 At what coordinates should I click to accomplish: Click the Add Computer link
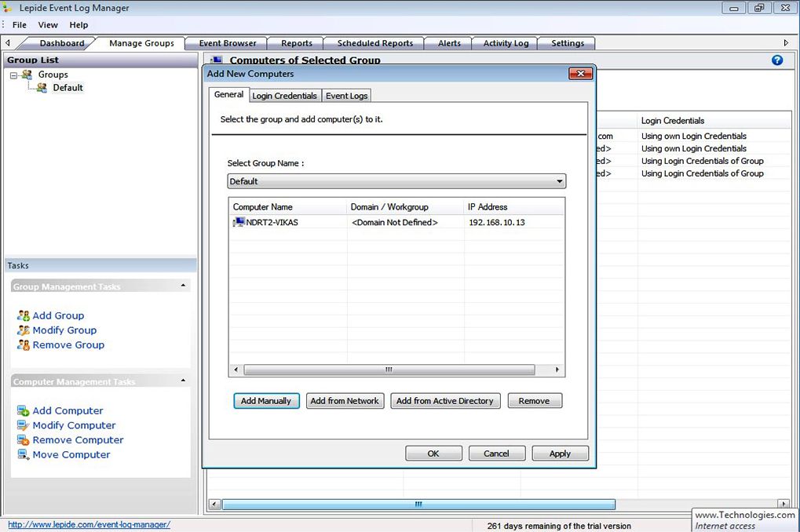pos(68,410)
